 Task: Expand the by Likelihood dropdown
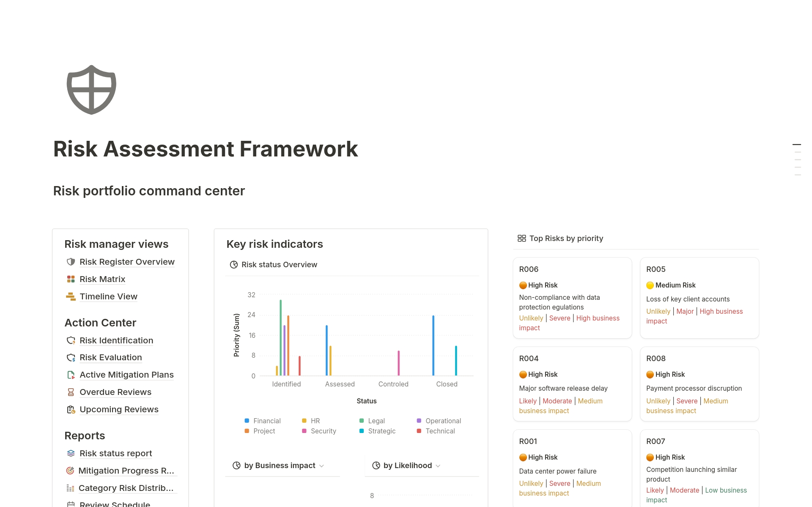pos(438,466)
